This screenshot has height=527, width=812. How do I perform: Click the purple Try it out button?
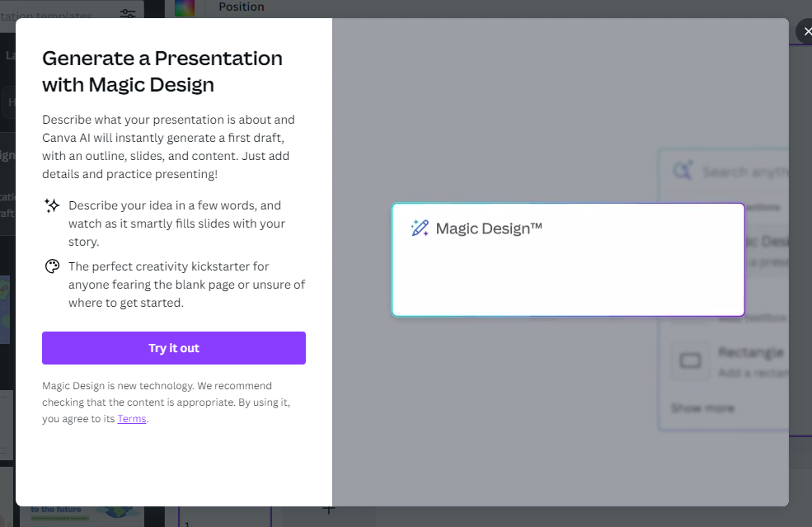173,348
